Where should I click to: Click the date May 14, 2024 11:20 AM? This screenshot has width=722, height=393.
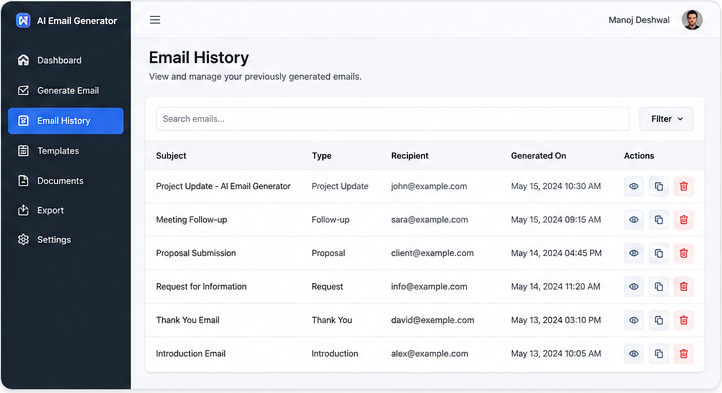coord(555,287)
